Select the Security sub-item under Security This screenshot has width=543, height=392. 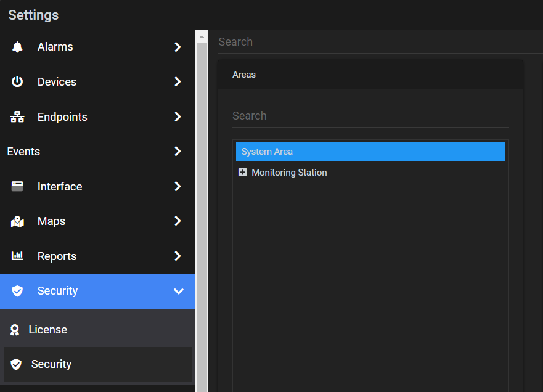click(97, 364)
